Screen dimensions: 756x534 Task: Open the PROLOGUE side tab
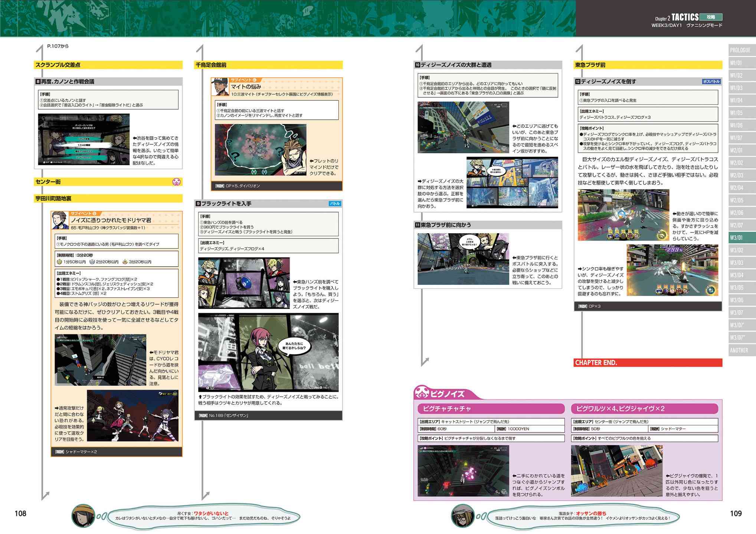tap(742, 50)
